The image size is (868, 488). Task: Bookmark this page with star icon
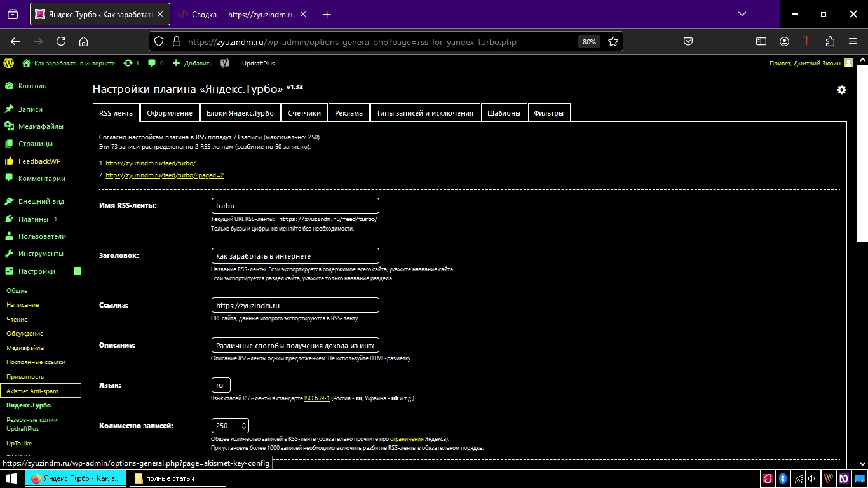[613, 41]
